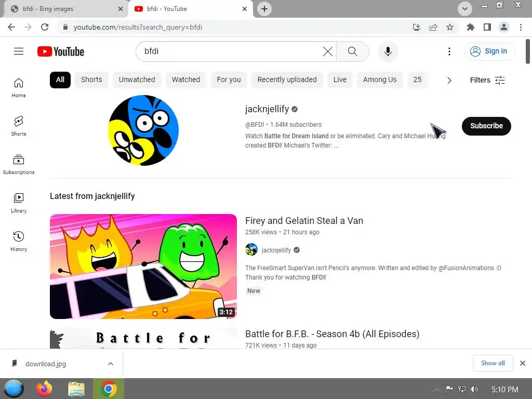Click the Firey and Gelatin video thumbnail
Screen dimensions: 532x399
click(x=143, y=267)
